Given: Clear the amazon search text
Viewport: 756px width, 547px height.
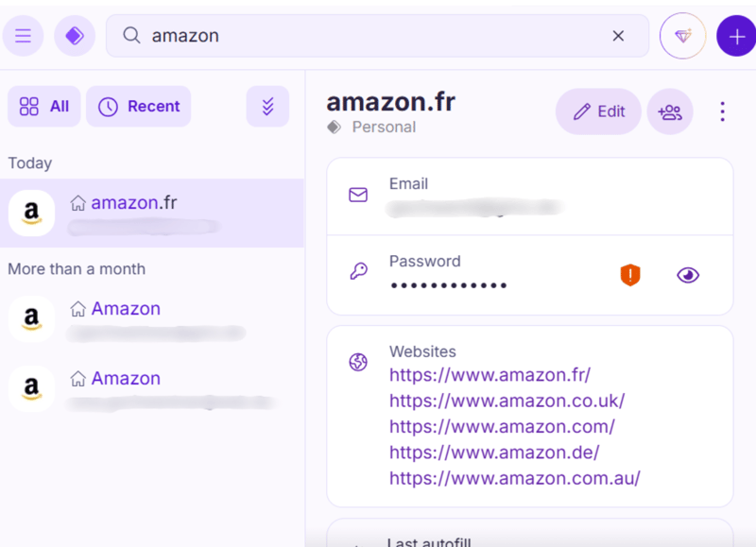Looking at the screenshot, I should (x=618, y=36).
